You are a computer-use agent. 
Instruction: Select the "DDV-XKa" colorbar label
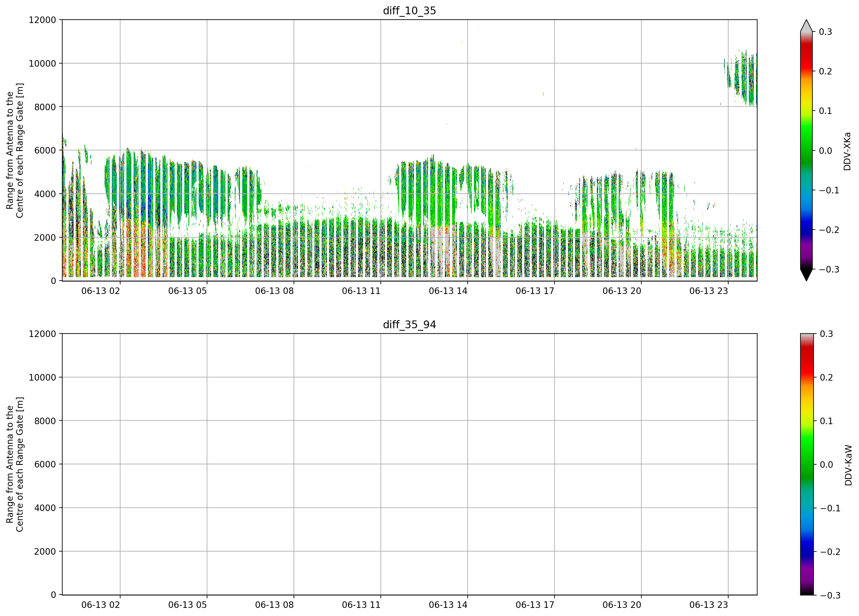click(x=848, y=151)
